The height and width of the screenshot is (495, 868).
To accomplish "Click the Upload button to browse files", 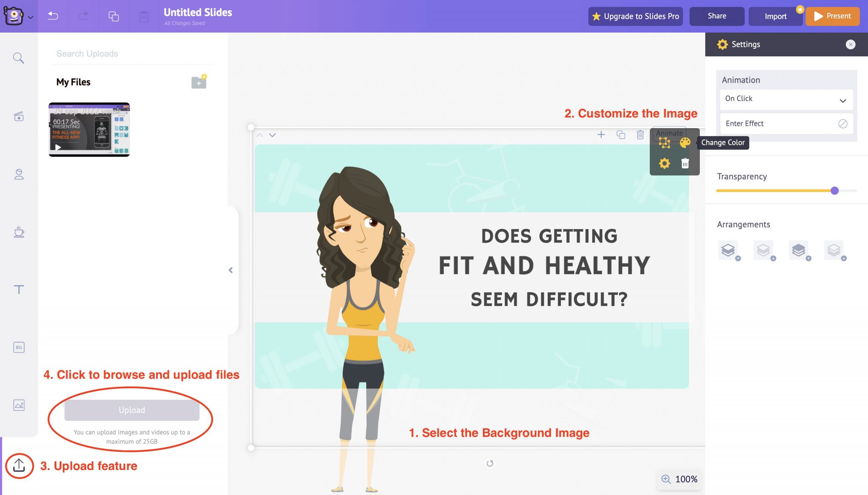I will [x=132, y=410].
